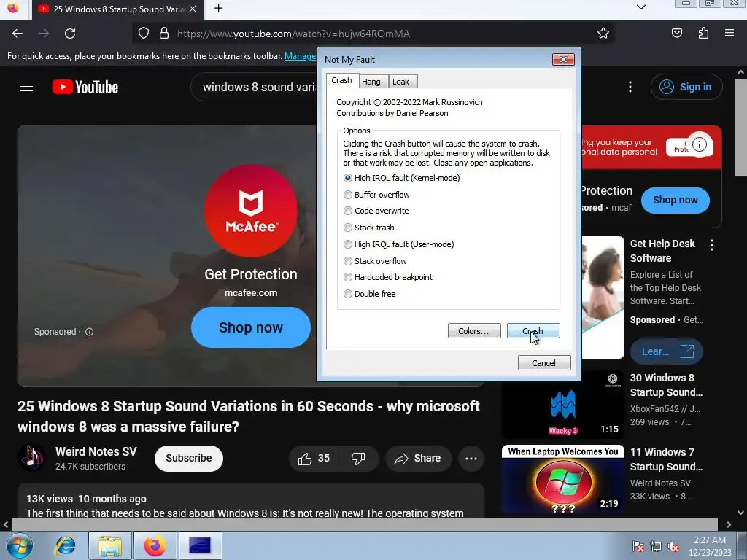Screen dimensions: 747x560
Task: Open more actions below the video
Action: pos(471,459)
